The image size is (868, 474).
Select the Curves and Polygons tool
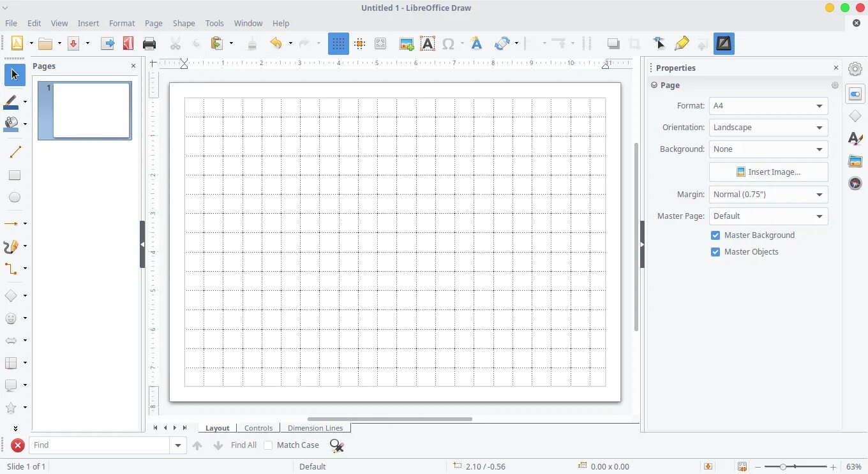click(x=11, y=246)
